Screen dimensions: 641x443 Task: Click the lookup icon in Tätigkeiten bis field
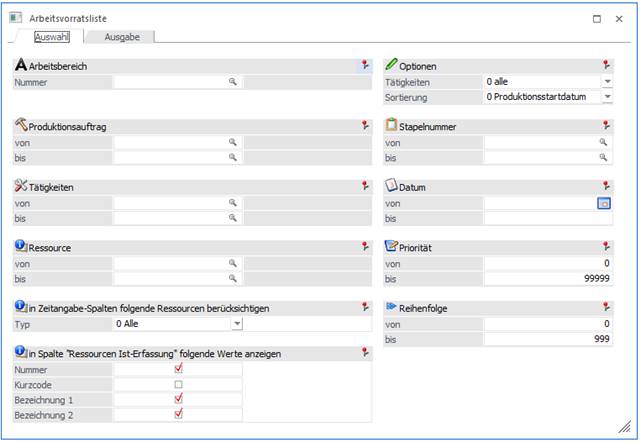pyautogui.click(x=233, y=218)
